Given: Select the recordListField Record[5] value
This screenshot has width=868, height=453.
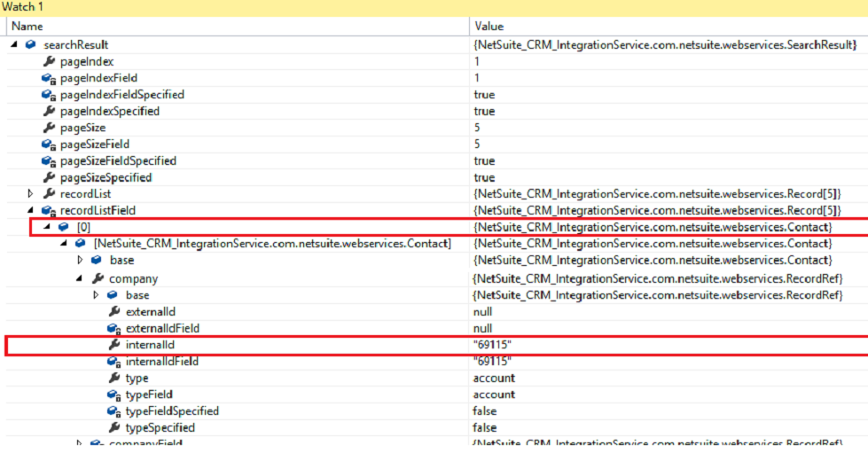Looking at the screenshot, I should coord(657,210).
